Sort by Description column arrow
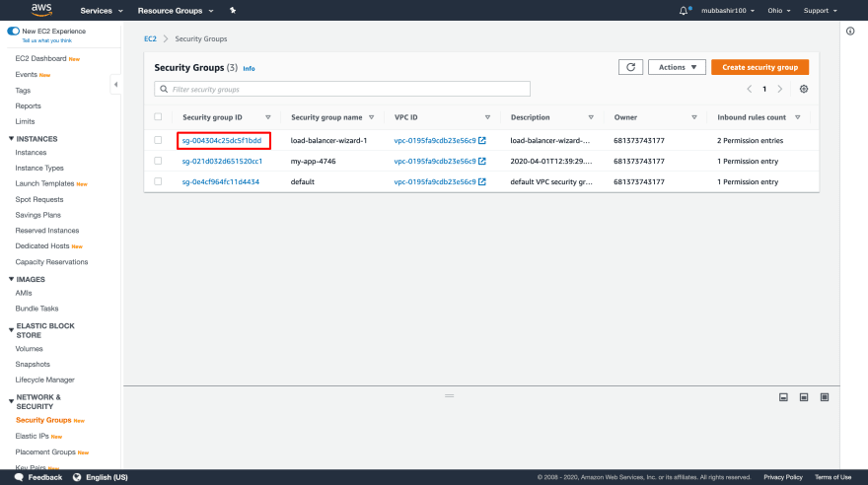The width and height of the screenshot is (868, 485). pos(591,117)
